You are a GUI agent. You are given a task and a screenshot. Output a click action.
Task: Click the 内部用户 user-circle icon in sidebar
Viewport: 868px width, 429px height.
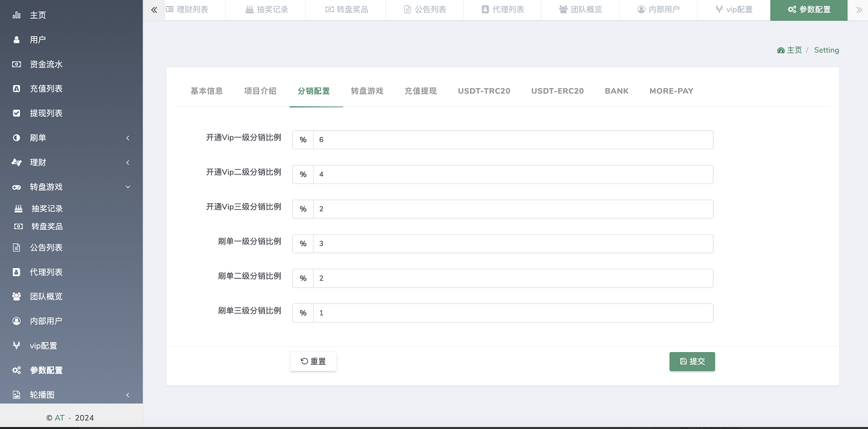coord(17,321)
